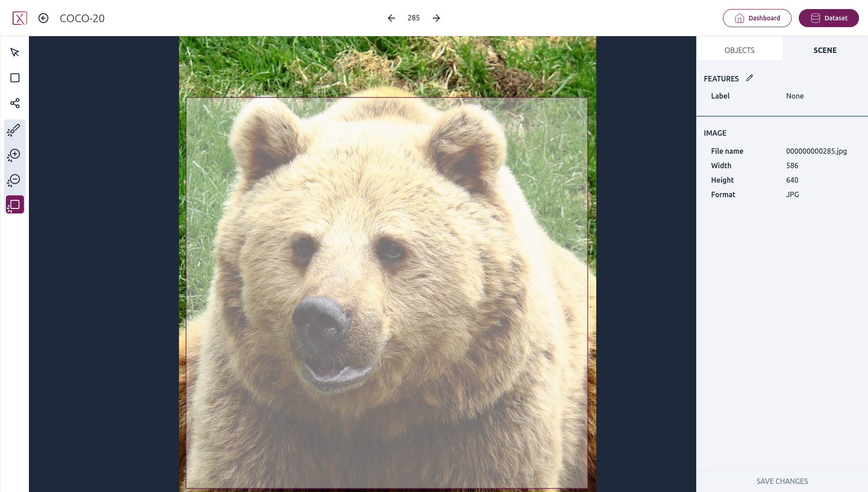
Task: Select the Instance segmentation tool
Action: click(15, 204)
